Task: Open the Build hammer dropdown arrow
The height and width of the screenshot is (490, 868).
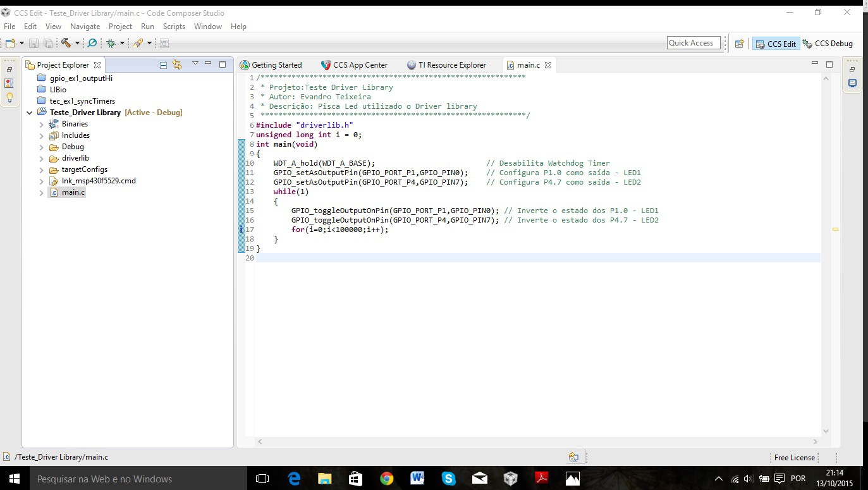Action: [77, 43]
